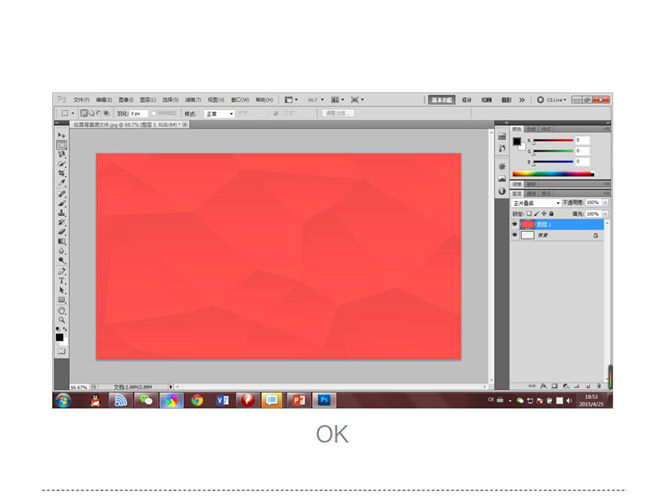
Task: Enable lock transparent pixels in Layers panel
Action: coord(528,213)
